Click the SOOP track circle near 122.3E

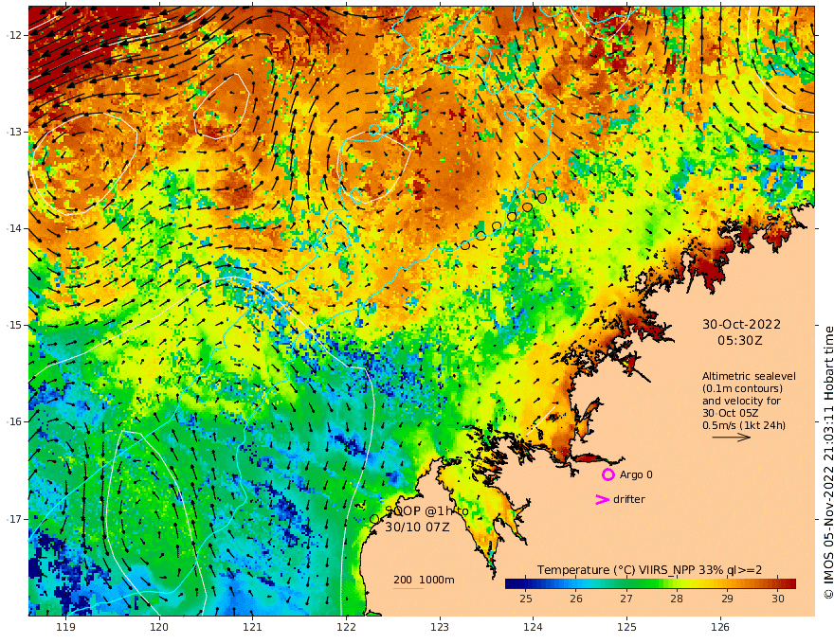click(374, 519)
